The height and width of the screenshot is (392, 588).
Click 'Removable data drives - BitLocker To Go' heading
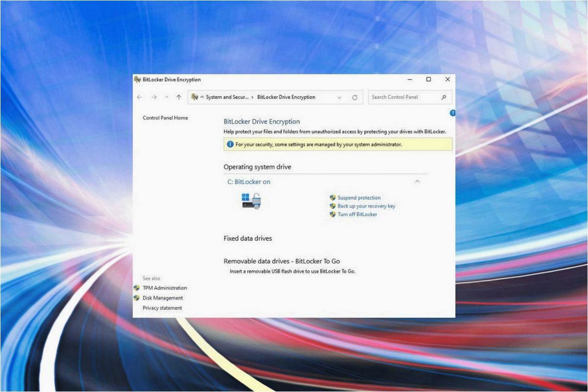pos(282,261)
